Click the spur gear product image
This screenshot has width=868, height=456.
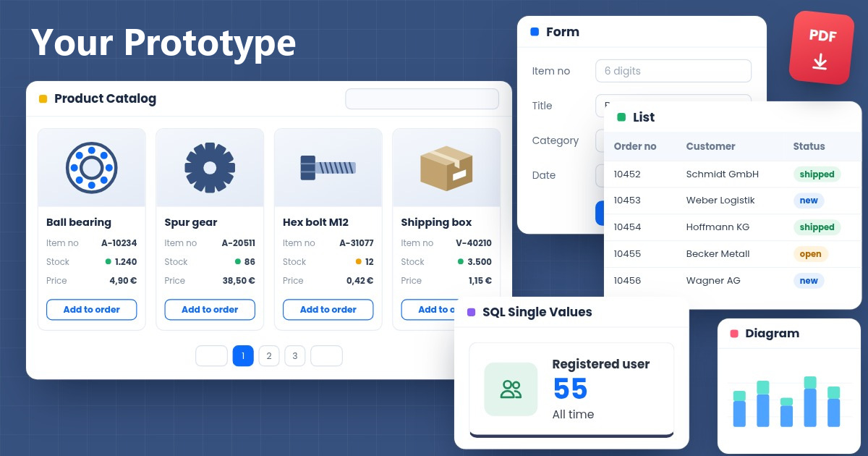coord(210,168)
